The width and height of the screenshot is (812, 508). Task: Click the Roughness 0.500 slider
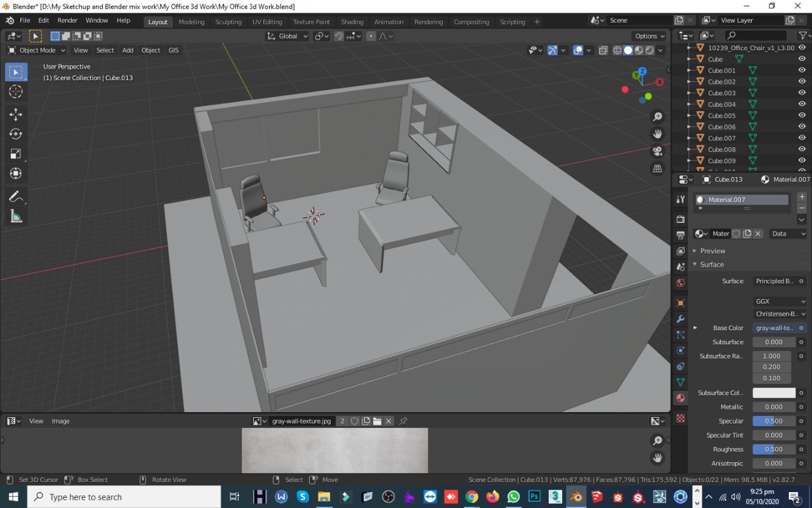[x=774, y=449]
